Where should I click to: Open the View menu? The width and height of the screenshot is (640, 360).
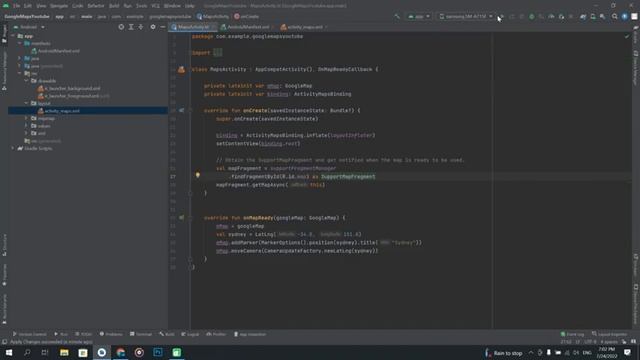pos(41,6)
